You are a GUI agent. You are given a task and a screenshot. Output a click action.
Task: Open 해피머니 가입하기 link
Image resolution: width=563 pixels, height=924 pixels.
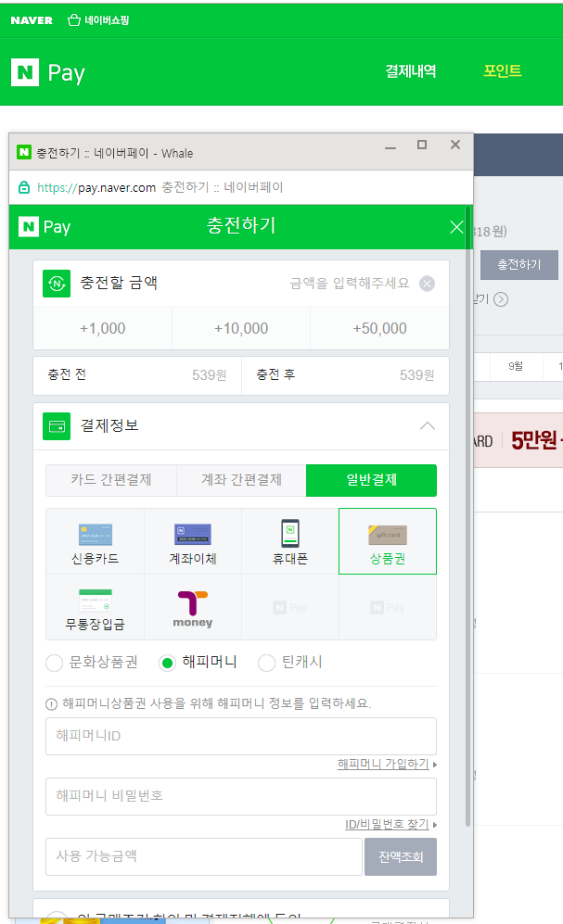click(x=383, y=764)
